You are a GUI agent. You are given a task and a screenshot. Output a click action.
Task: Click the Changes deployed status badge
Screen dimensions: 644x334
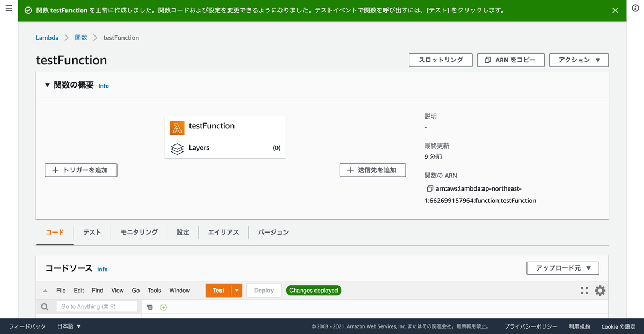point(314,291)
